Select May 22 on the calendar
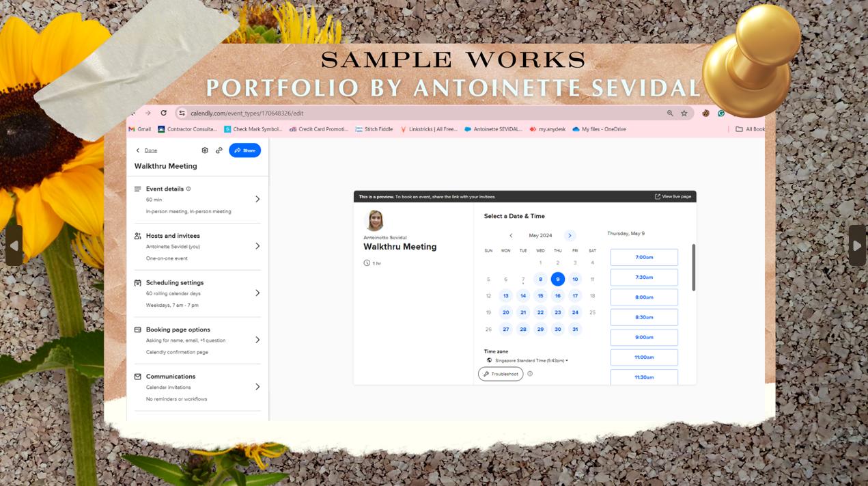The width and height of the screenshot is (868, 486). [x=540, y=312]
